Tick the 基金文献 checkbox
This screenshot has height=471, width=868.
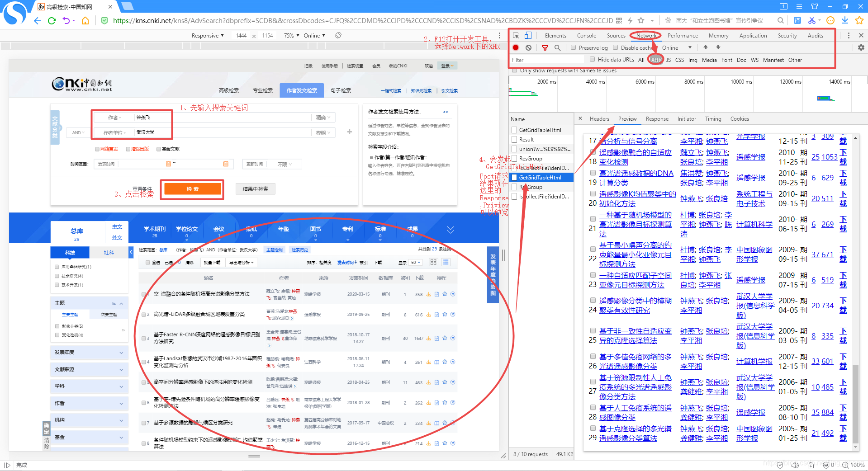(159, 149)
